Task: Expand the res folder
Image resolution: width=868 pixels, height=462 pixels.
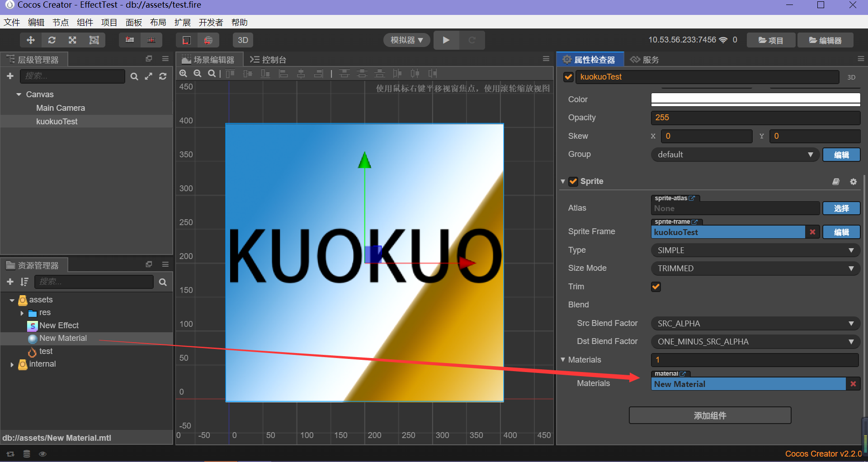Action: 22,313
